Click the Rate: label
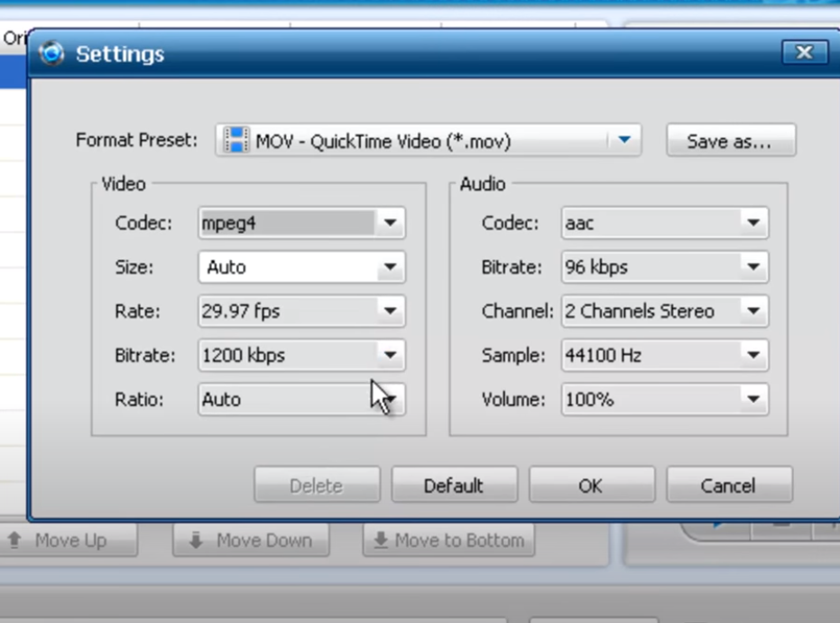The width and height of the screenshot is (840, 623). [x=138, y=311]
